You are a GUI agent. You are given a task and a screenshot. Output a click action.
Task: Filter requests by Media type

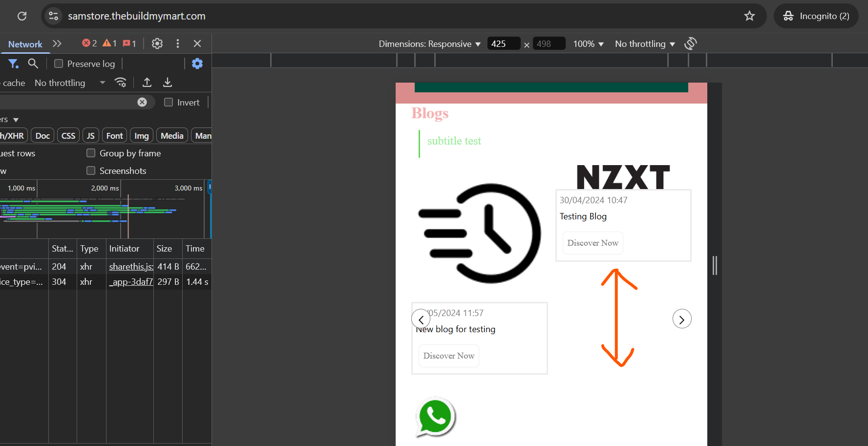click(x=172, y=136)
